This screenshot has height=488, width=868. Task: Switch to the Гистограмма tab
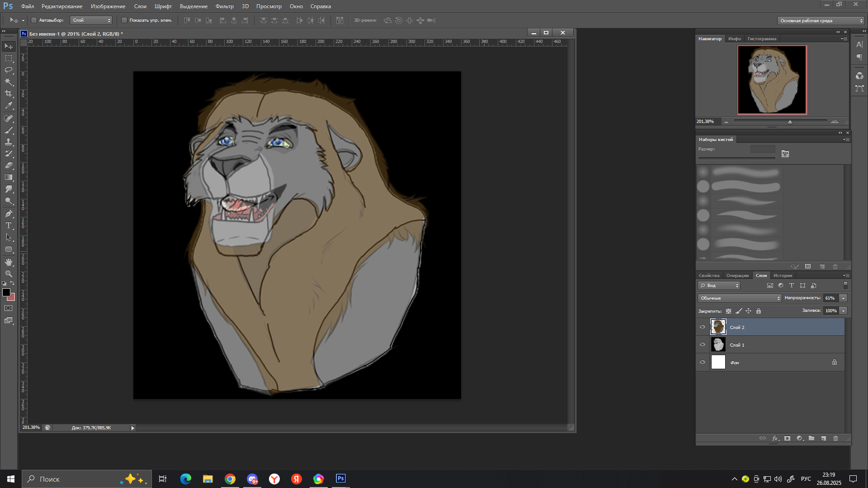(x=762, y=39)
